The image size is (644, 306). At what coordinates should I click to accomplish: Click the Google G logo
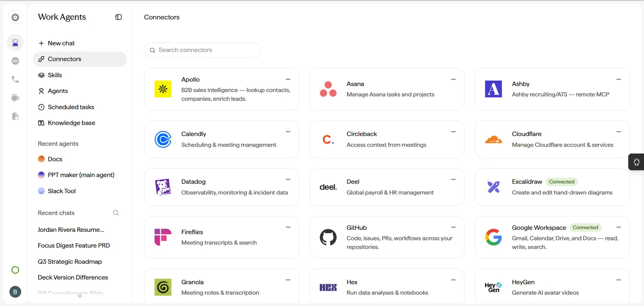493,237
